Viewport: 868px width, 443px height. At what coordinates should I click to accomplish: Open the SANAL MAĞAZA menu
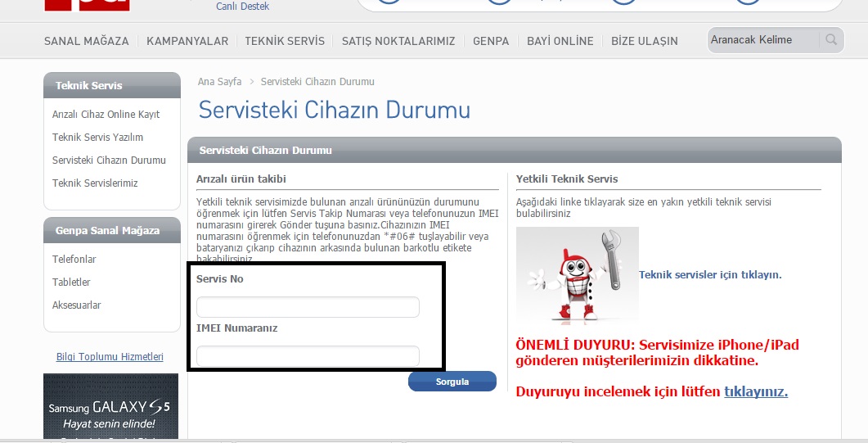click(x=87, y=41)
